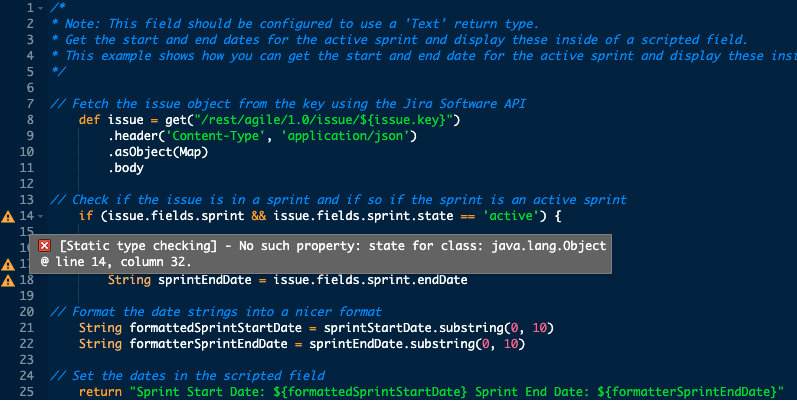Click line number 25 in the gutter

pos(27,392)
